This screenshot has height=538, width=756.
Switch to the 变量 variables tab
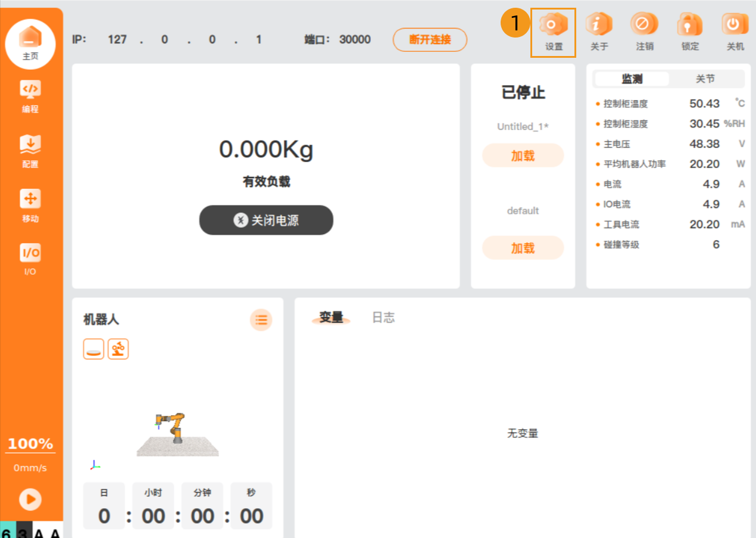[331, 318]
